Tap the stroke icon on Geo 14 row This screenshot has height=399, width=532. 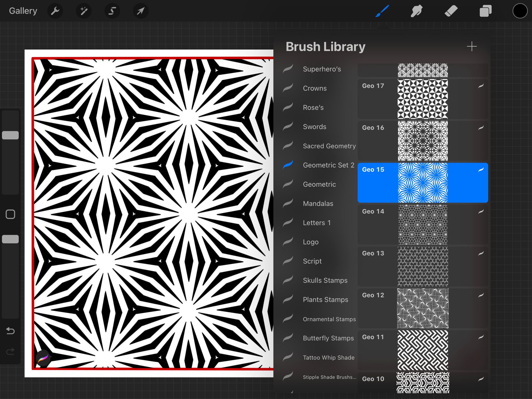click(481, 212)
